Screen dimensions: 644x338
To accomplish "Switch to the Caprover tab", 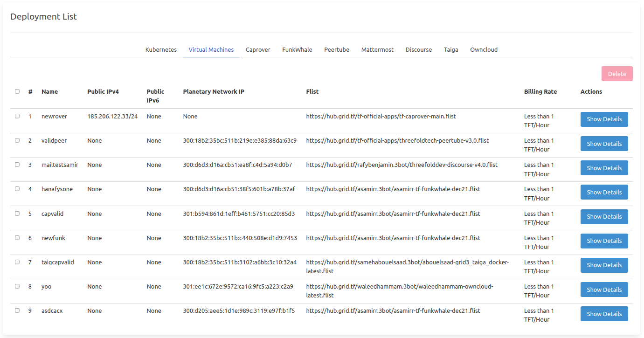I will (x=258, y=49).
